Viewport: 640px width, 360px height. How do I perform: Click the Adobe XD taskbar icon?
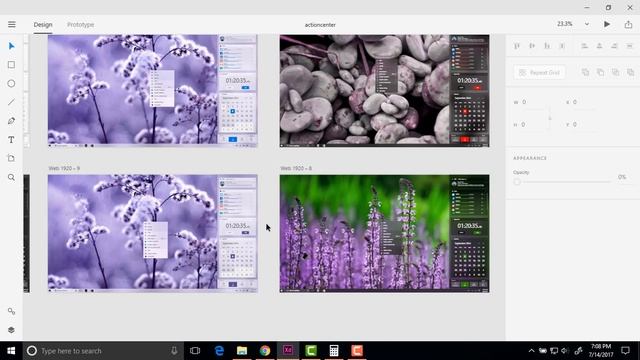coord(288,351)
